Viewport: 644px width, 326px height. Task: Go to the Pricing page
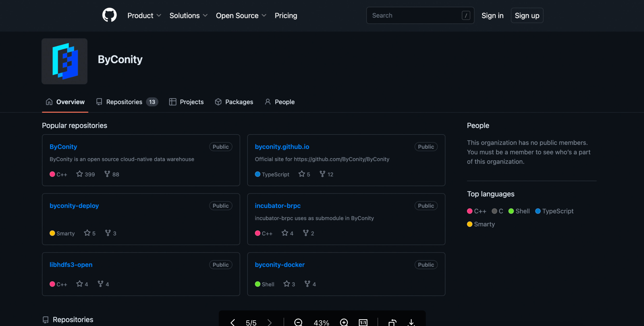(x=286, y=16)
